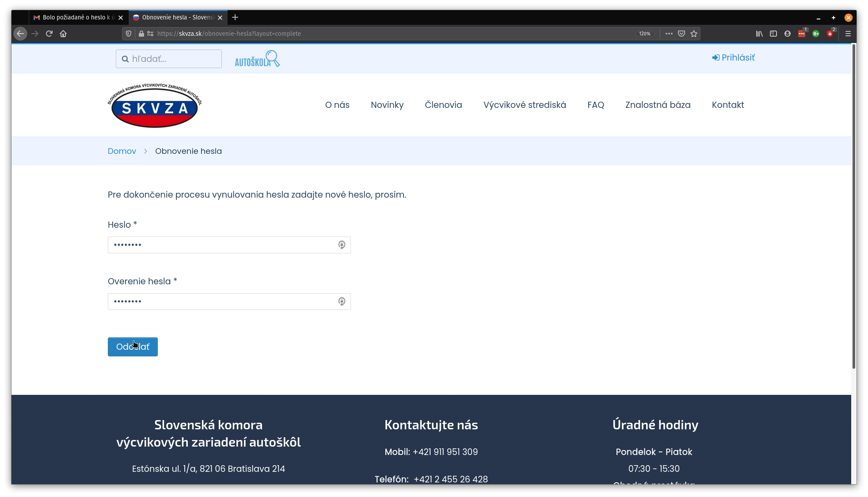This screenshot has width=868, height=497.
Task: Click the Odoslať submit button
Action: click(x=133, y=347)
